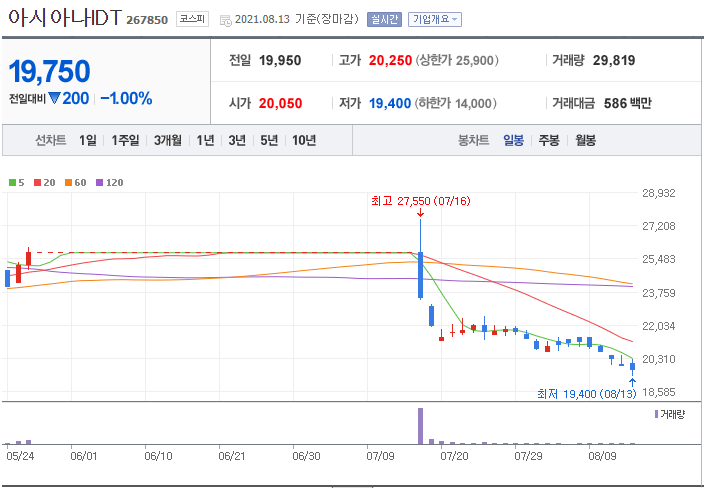
Task: Click the current price 19,750
Action: [x=49, y=71]
